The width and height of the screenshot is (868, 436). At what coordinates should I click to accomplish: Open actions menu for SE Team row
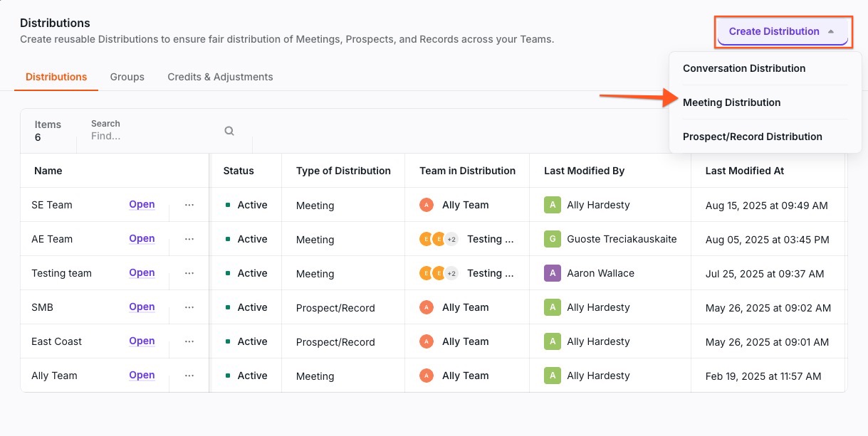(189, 204)
